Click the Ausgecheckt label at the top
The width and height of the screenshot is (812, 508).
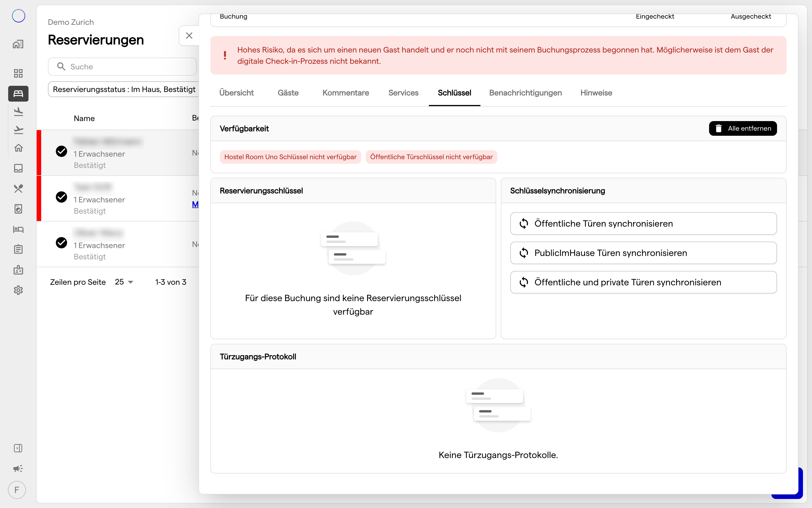(x=751, y=16)
